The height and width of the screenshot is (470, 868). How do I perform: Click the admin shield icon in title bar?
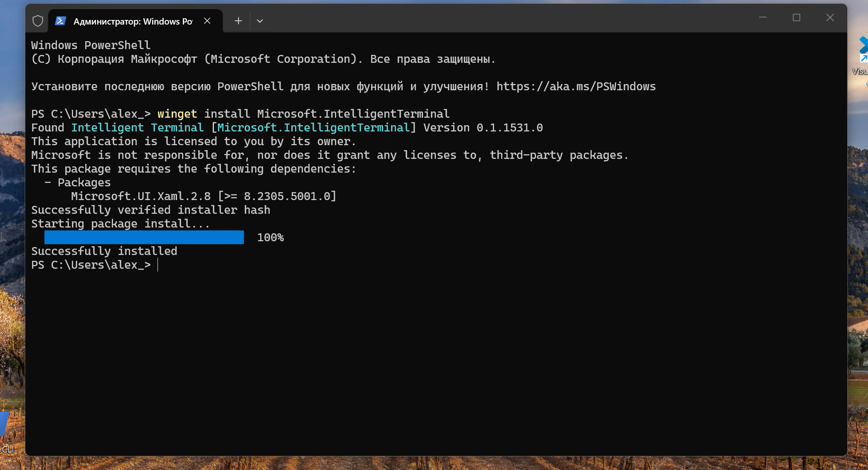(38, 21)
